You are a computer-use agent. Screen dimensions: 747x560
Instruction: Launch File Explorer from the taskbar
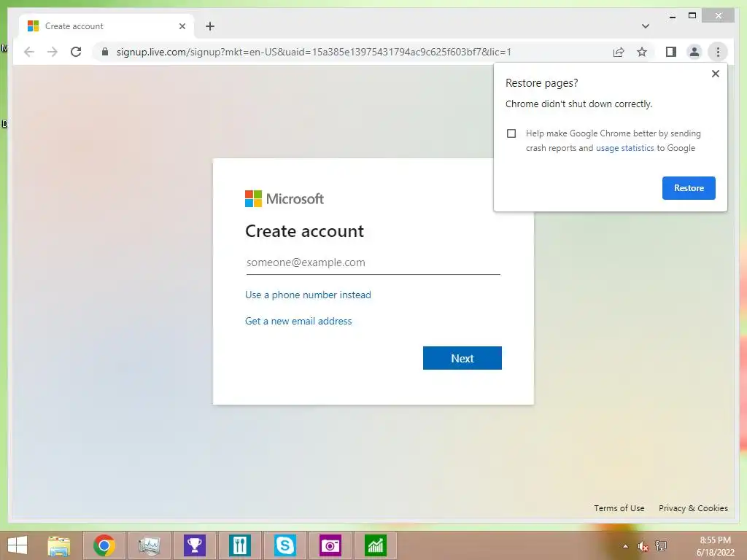click(x=59, y=545)
